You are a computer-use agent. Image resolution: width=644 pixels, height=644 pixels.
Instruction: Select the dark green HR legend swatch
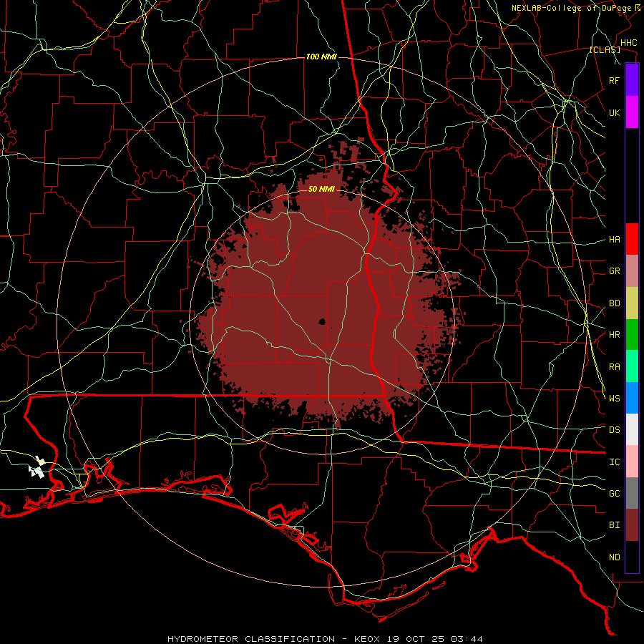632,334
